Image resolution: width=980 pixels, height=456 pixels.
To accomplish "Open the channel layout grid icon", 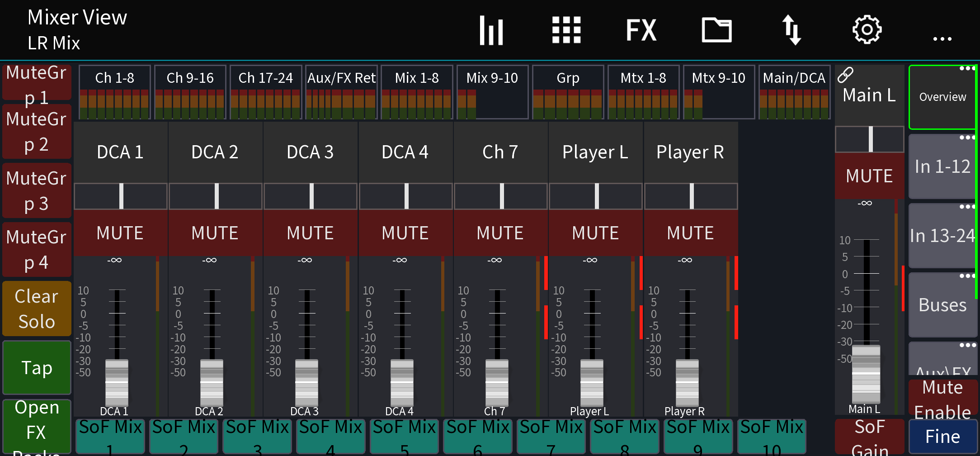I will tap(566, 29).
